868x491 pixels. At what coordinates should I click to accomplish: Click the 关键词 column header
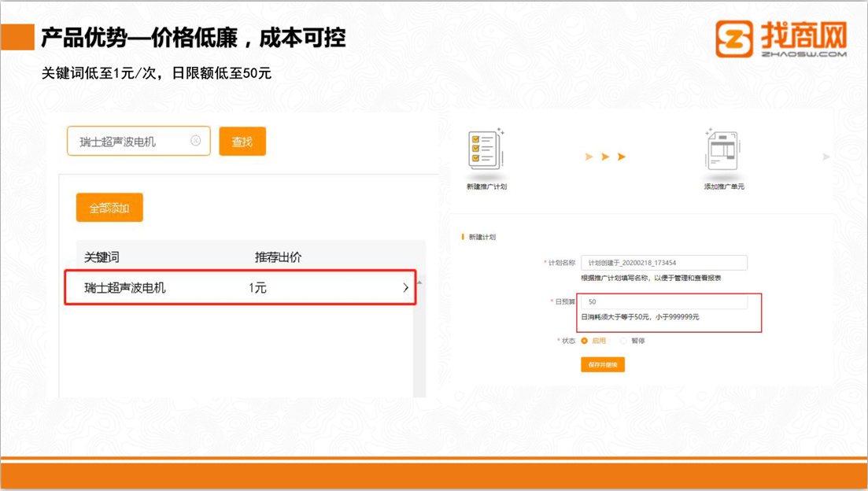tap(102, 257)
